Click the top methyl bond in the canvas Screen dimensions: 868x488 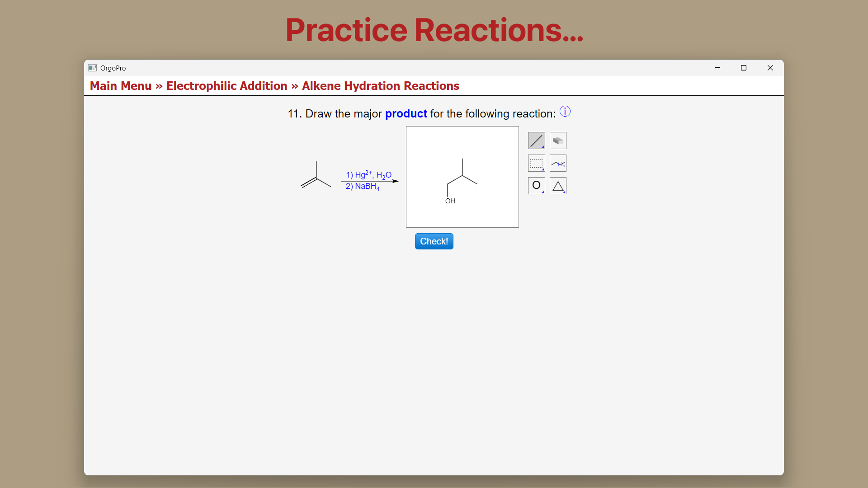point(462,167)
